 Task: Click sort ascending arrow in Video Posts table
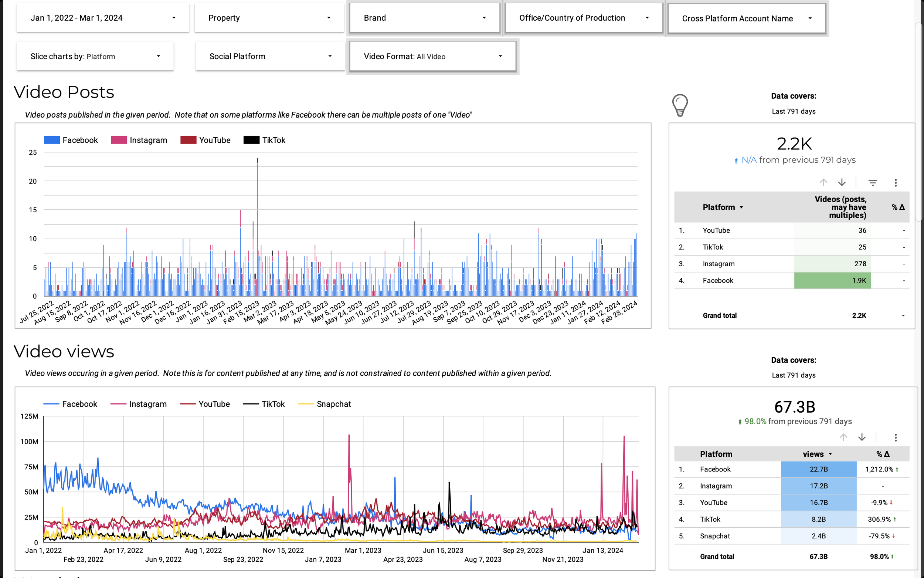pyautogui.click(x=823, y=183)
